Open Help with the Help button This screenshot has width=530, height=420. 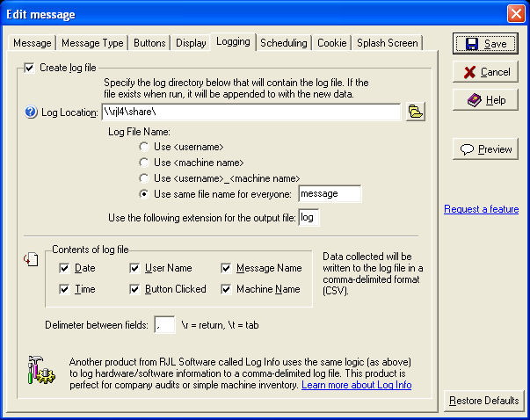point(485,99)
